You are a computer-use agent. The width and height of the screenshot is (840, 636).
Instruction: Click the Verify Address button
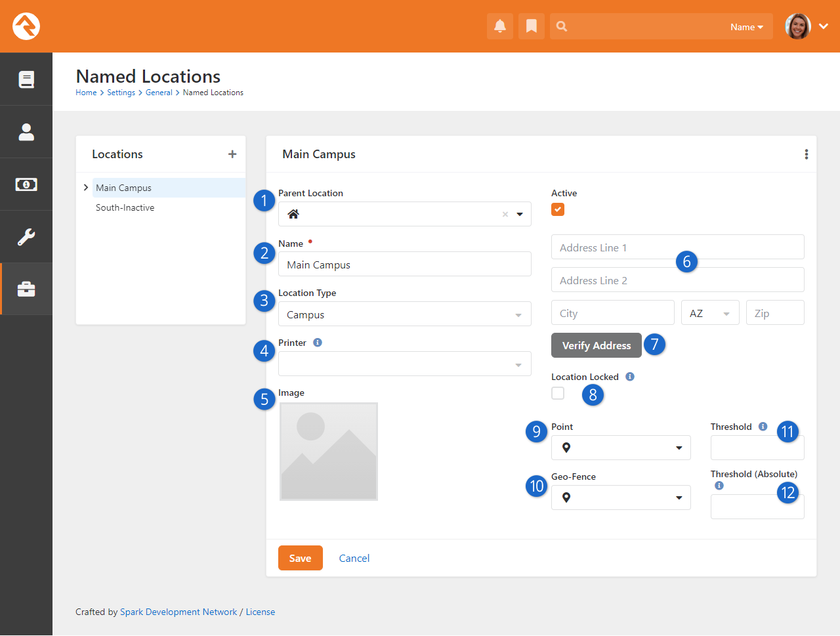(597, 345)
